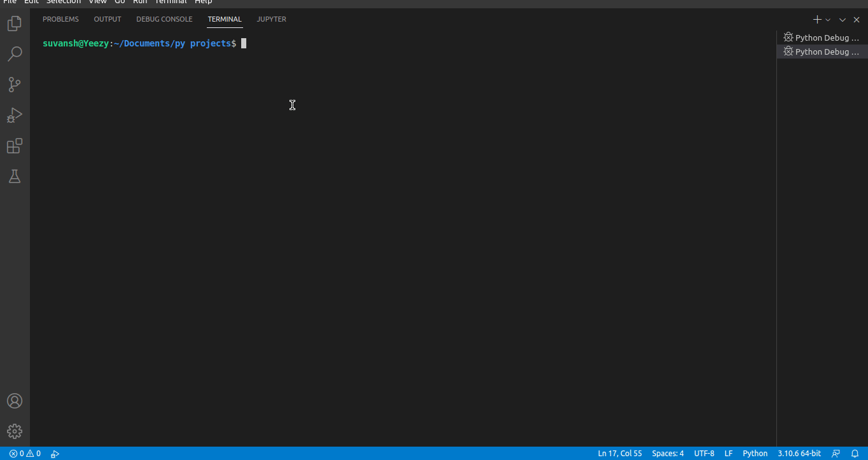The height and width of the screenshot is (460, 868).
Task: Click the Python 3.10.6 64-bit interpreter selector
Action: [799, 453]
